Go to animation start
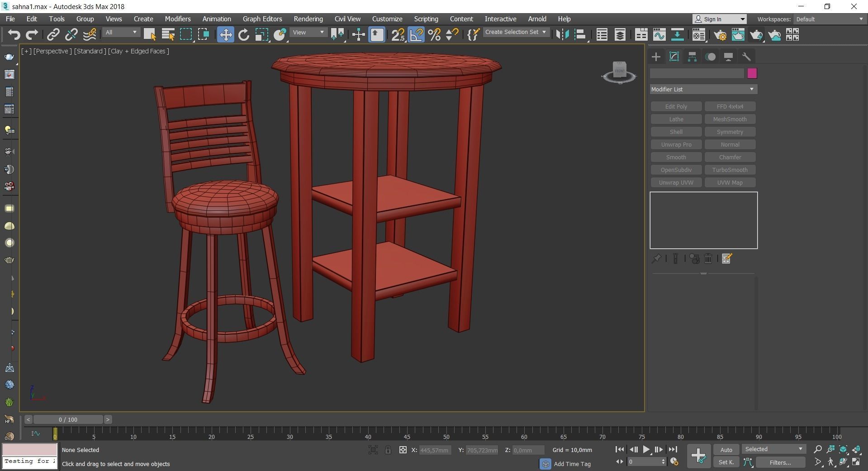Image resolution: width=868 pixels, height=471 pixels. pyautogui.click(x=620, y=450)
